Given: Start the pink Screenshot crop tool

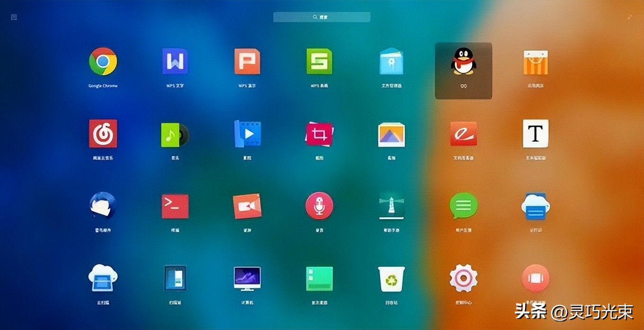Looking at the screenshot, I should pos(319,134).
